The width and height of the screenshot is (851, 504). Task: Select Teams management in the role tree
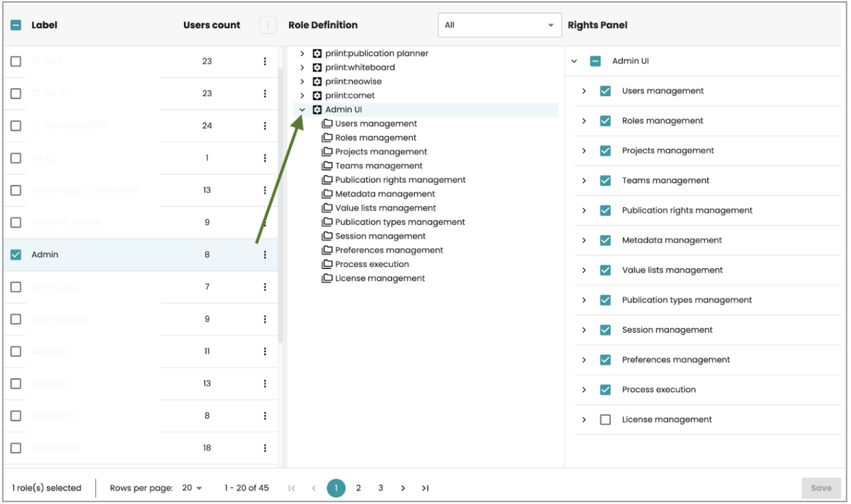[x=378, y=166]
